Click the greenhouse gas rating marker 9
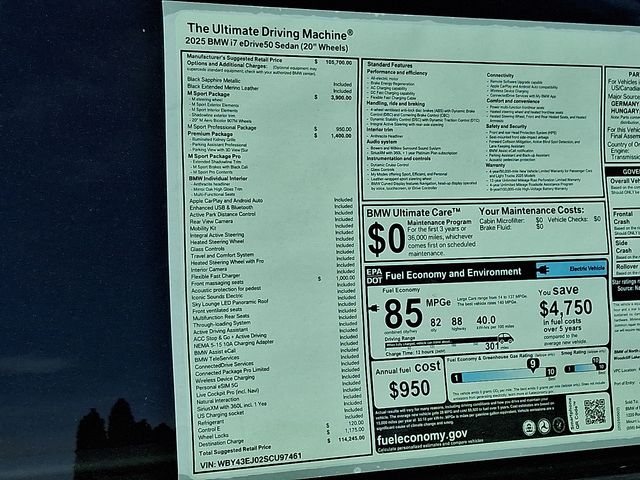The height and width of the screenshot is (480, 640). point(532,364)
